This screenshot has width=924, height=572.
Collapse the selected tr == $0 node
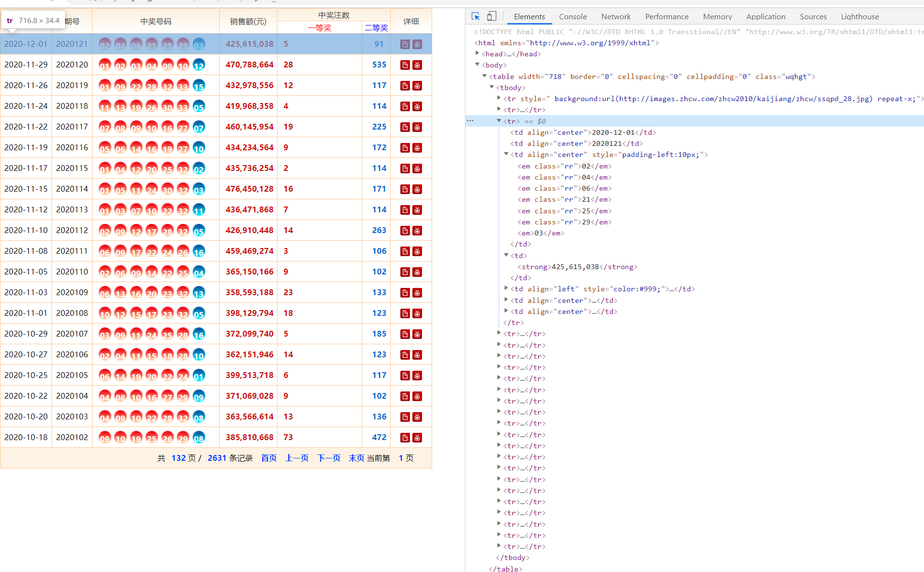[x=499, y=121]
